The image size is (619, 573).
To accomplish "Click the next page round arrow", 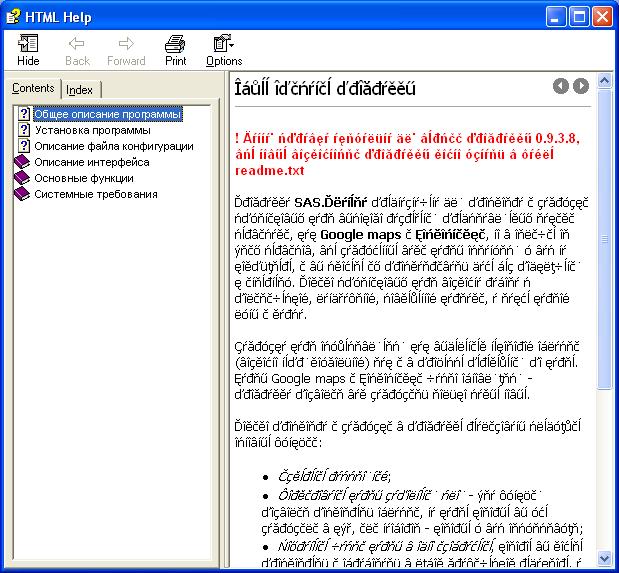I will (x=581, y=87).
